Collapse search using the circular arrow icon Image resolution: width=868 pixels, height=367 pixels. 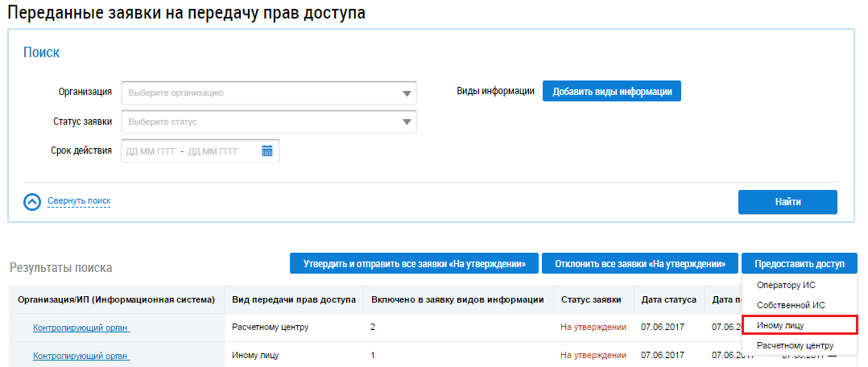(x=32, y=201)
